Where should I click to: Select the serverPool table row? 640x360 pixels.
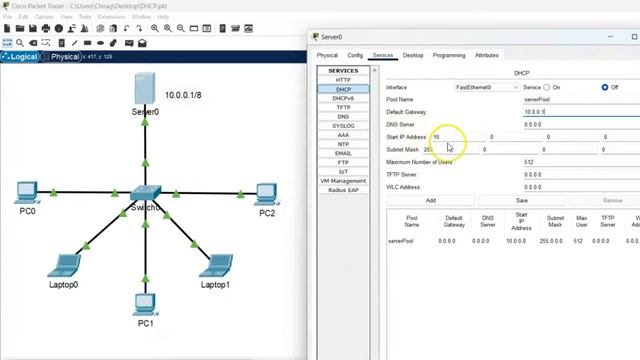click(513, 241)
